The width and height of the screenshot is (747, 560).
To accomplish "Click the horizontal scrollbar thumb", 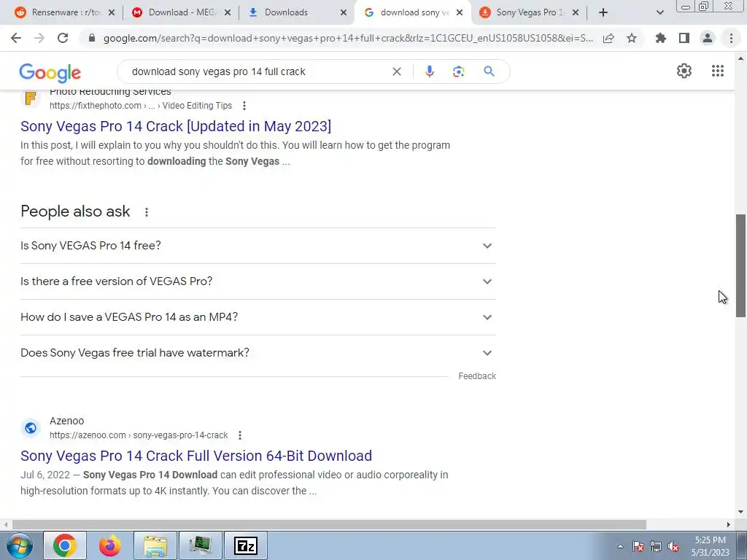I will [329, 524].
